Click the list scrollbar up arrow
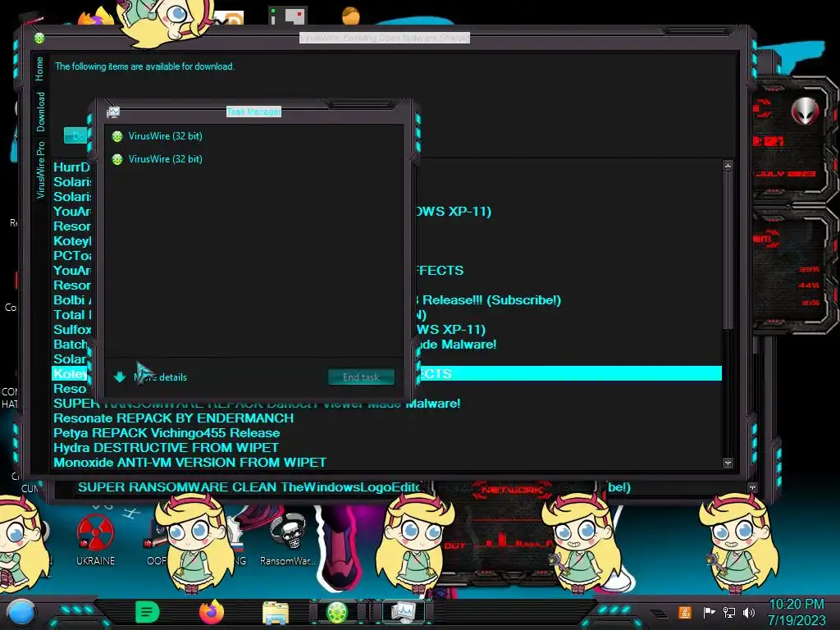The width and height of the screenshot is (840, 630). [728, 166]
